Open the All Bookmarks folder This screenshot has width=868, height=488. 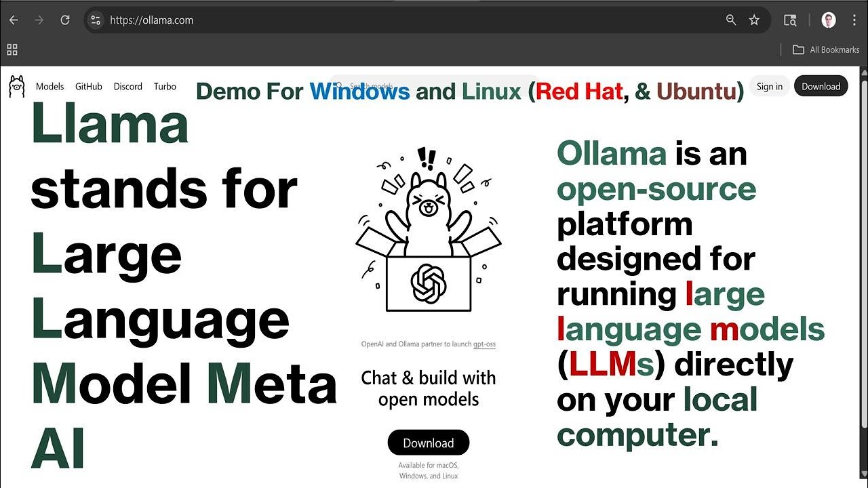click(x=827, y=49)
